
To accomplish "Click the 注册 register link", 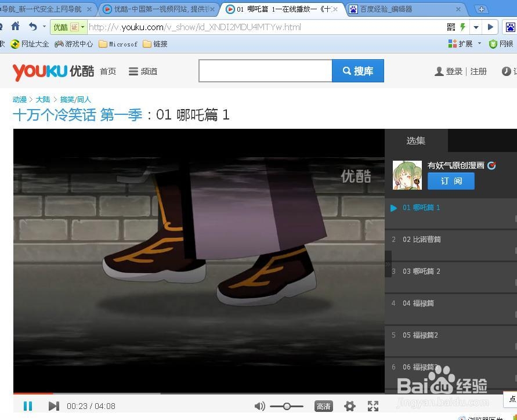I will [479, 71].
